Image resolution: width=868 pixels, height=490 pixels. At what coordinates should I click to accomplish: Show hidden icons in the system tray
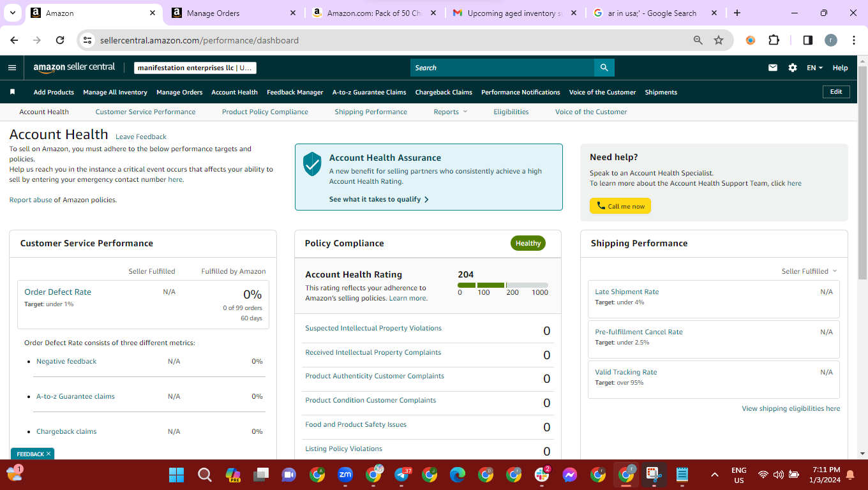click(x=715, y=475)
